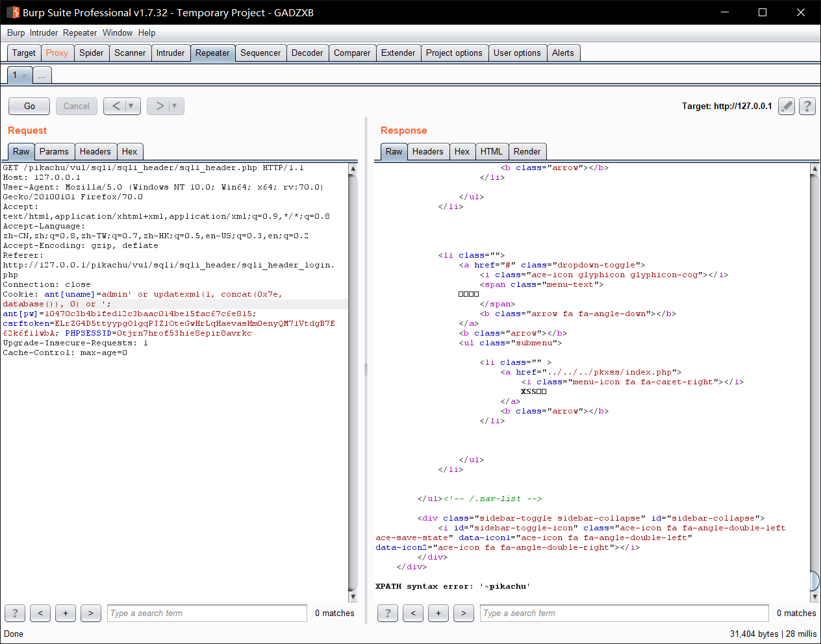
Task: Click next match button in response search
Action: 464,613
